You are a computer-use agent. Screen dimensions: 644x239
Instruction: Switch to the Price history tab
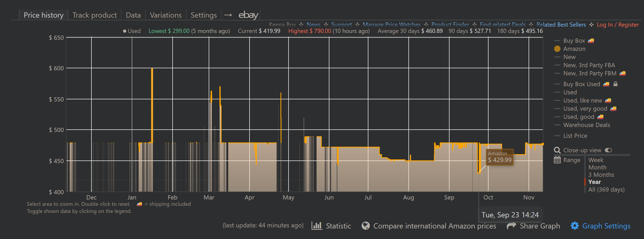click(x=43, y=15)
